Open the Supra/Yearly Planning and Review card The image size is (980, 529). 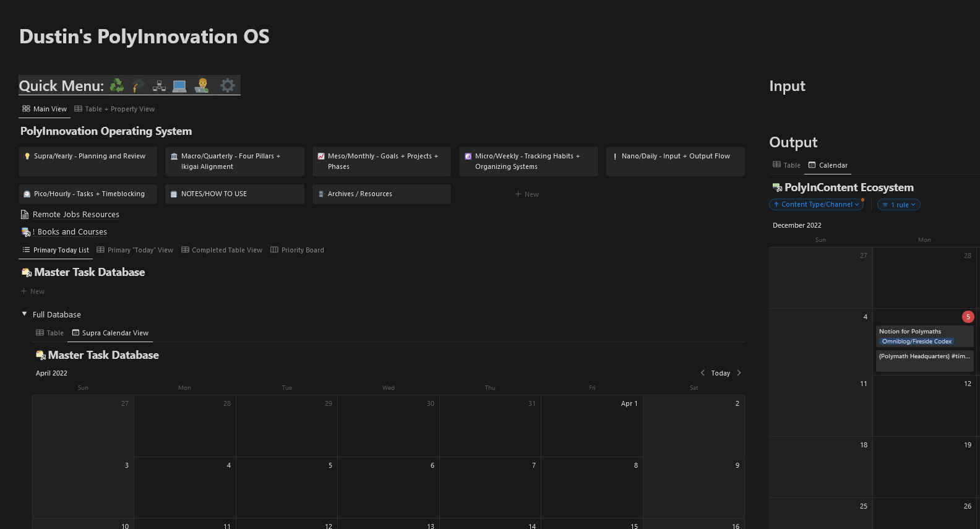coord(88,161)
